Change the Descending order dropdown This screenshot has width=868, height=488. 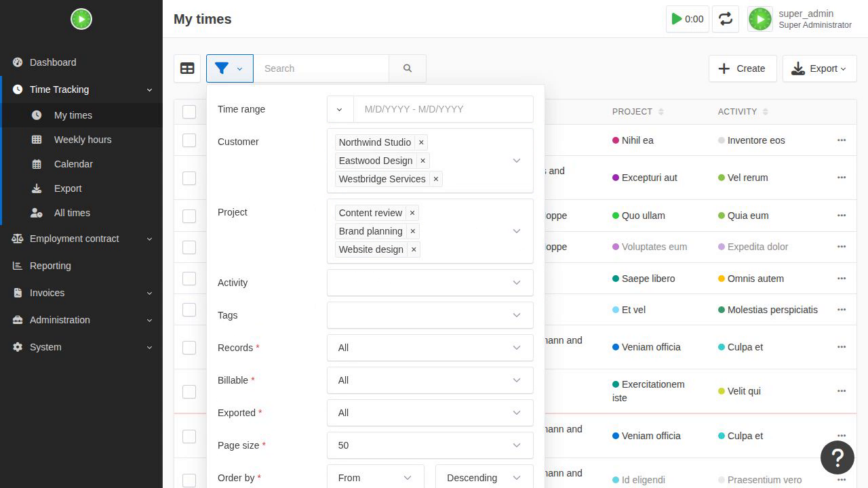click(484, 478)
